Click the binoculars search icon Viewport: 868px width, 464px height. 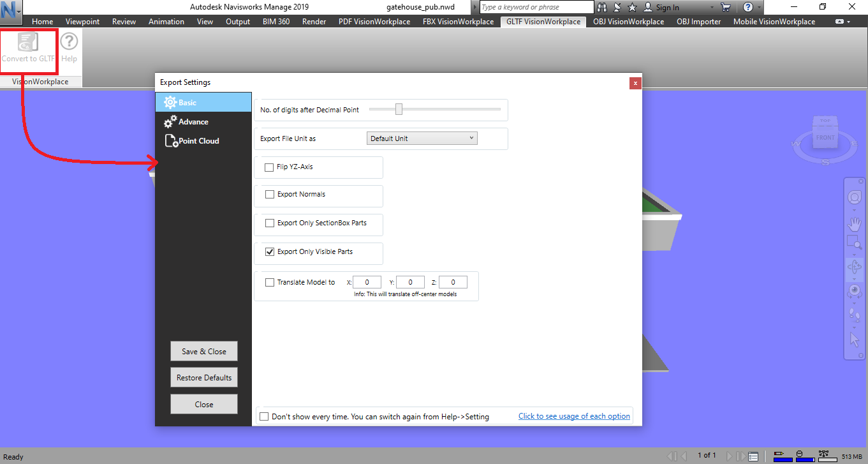pos(601,7)
